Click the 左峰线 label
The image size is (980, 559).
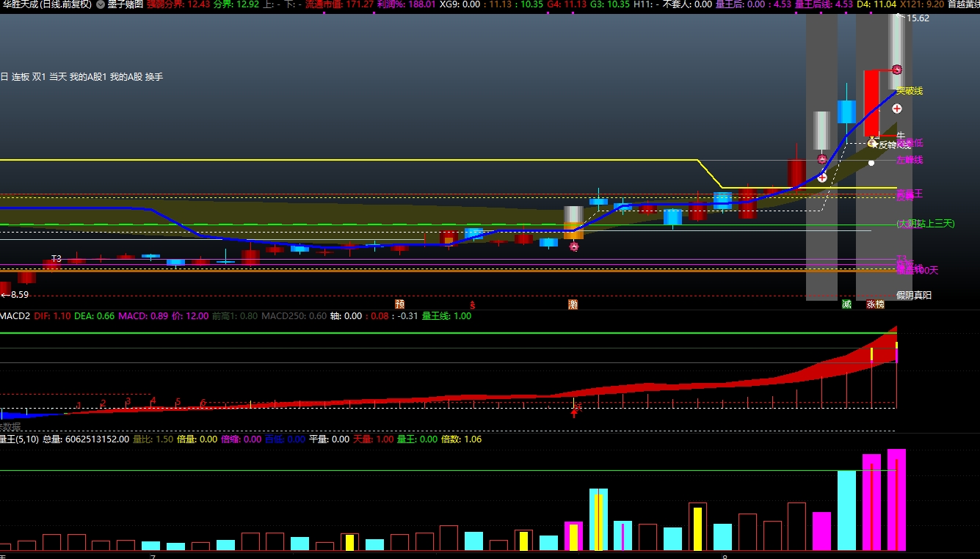click(910, 160)
